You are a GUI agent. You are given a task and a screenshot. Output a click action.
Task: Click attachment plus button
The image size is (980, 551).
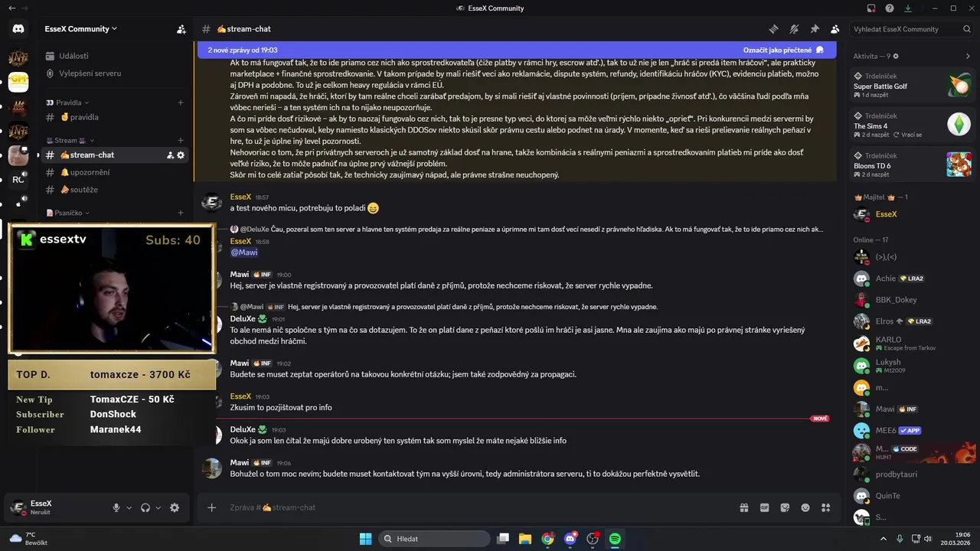click(x=212, y=507)
